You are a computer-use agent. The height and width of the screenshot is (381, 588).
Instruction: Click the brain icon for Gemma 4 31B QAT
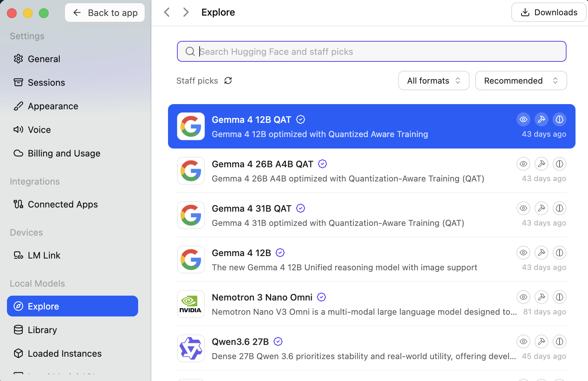560,208
